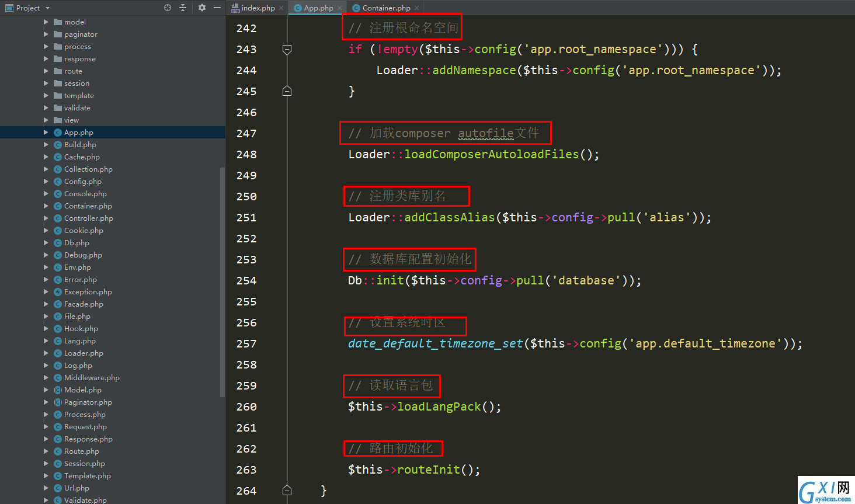Image resolution: width=855 pixels, height=504 pixels.
Task: Select Session.php in project tree
Action: click(x=85, y=464)
